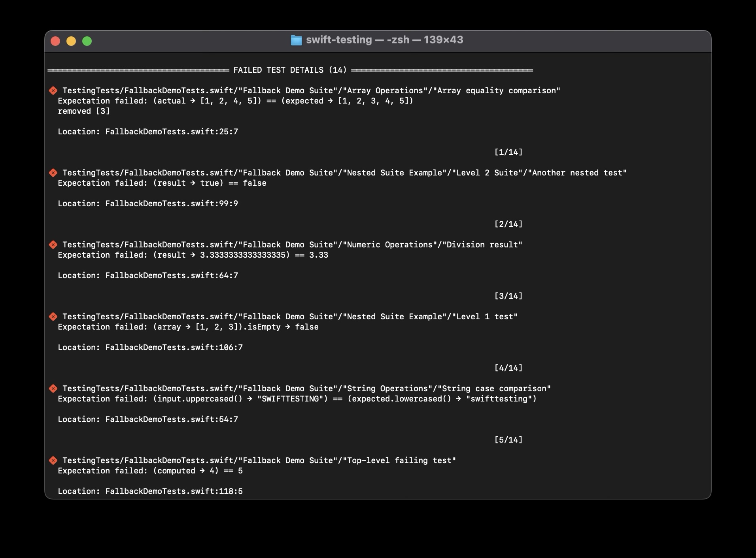756x558 pixels.
Task: Zoom the terminal window with green button
Action: point(87,41)
